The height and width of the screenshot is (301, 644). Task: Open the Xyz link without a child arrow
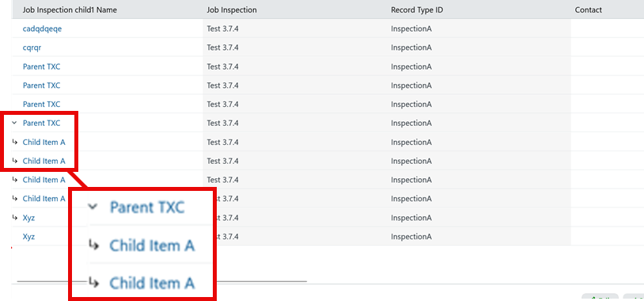click(28, 237)
